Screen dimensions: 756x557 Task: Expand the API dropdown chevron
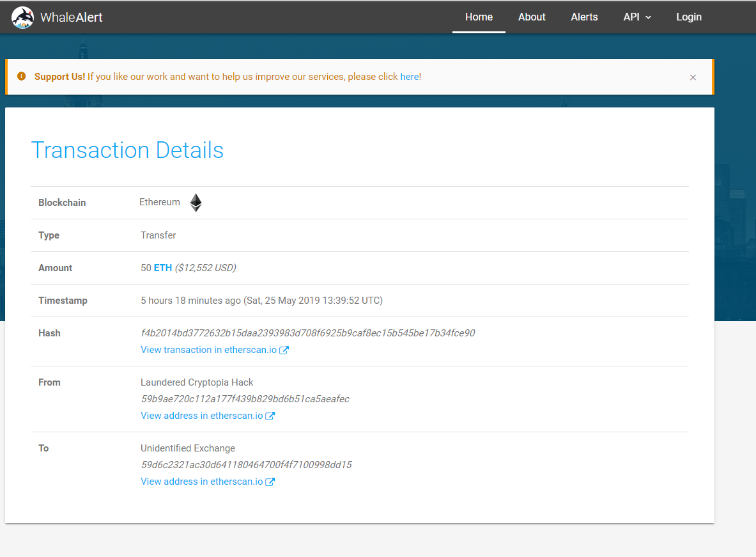(x=649, y=17)
